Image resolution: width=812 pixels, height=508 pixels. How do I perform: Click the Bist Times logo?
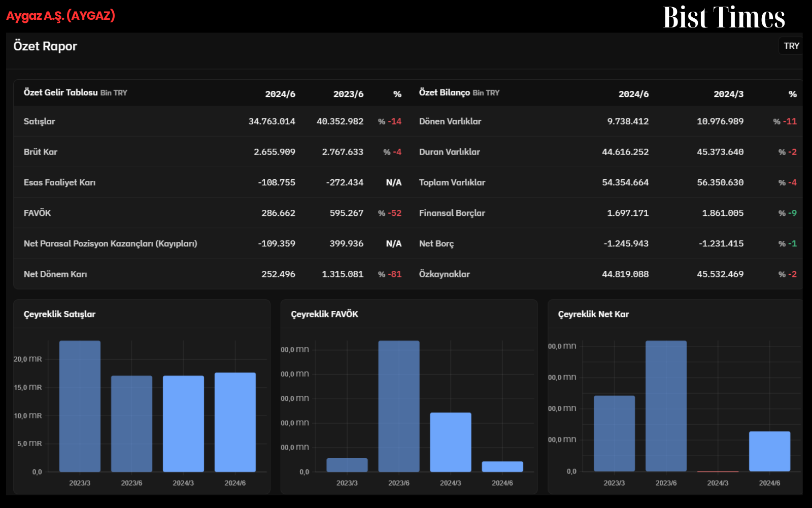tap(724, 17)
